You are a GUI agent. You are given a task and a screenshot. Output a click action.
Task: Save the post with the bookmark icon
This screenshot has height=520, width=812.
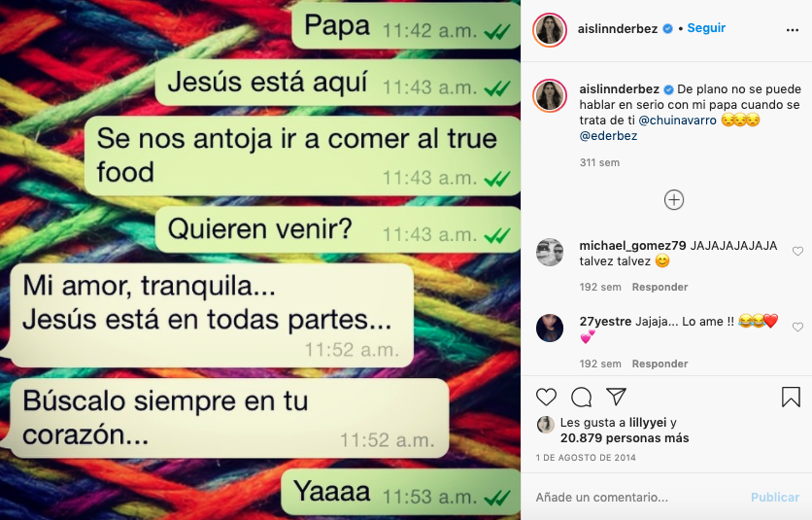coord(791,398)
